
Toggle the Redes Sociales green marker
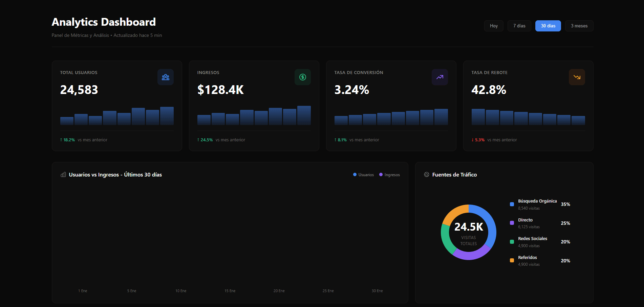tap(512, 241)
